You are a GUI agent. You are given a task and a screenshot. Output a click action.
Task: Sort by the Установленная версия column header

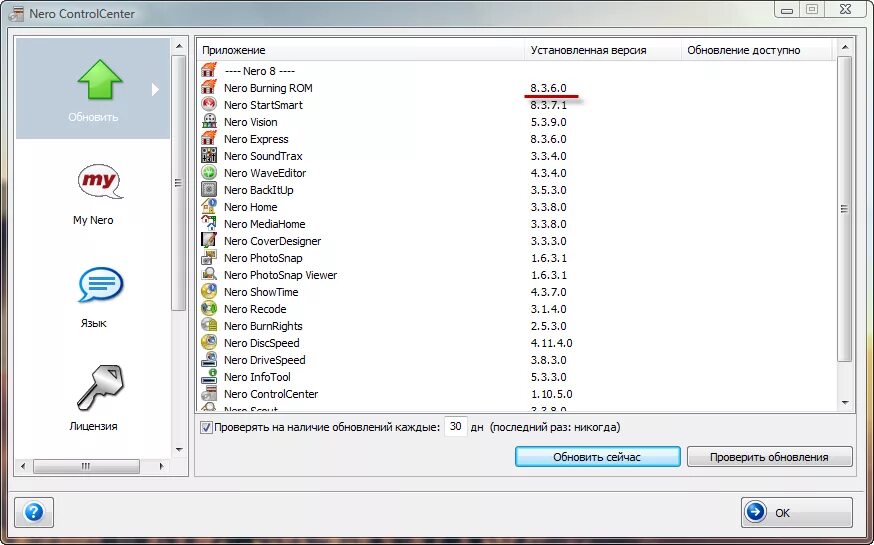[603, 50]
